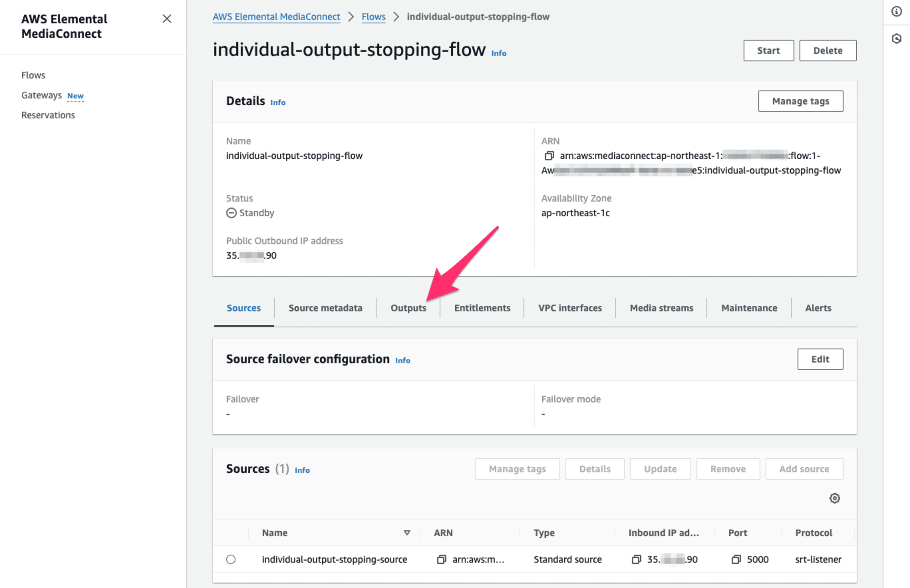Click the Update source button
The image size is (910, 588).
click(x=660, y=469)
